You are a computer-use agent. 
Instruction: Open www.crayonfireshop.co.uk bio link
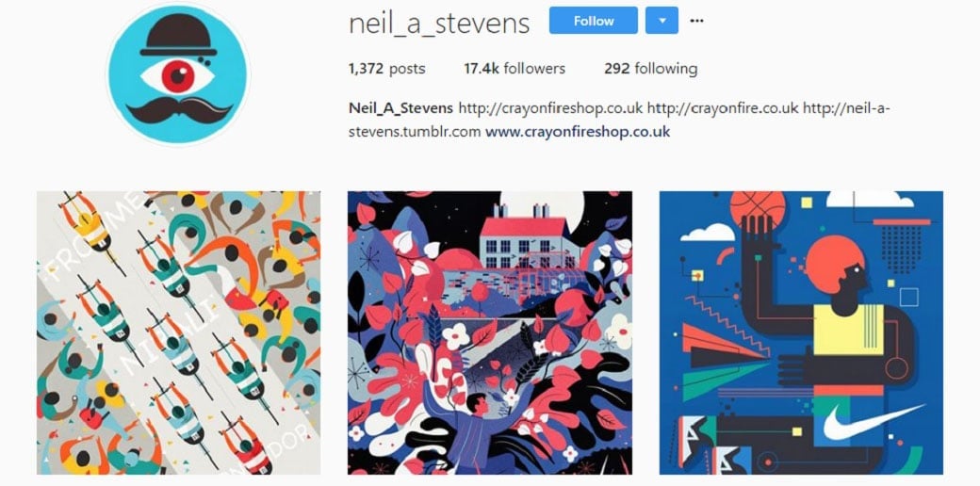click(x=578, y=132)
